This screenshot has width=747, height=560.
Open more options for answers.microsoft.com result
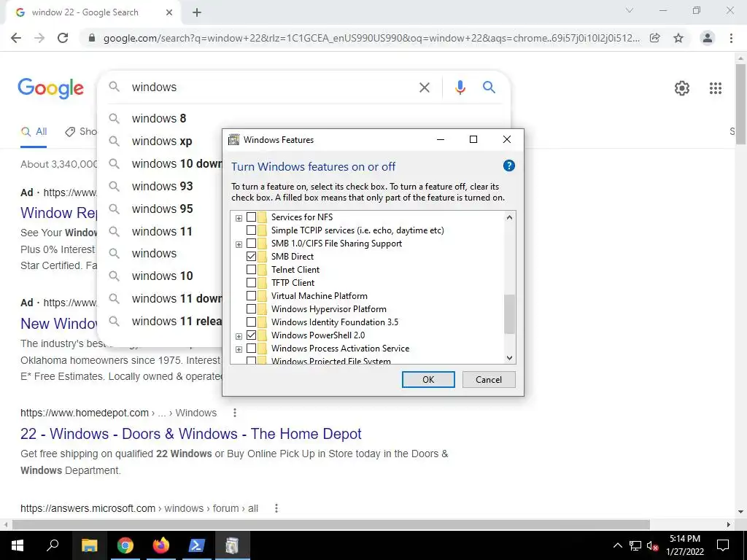click(276, 508)
